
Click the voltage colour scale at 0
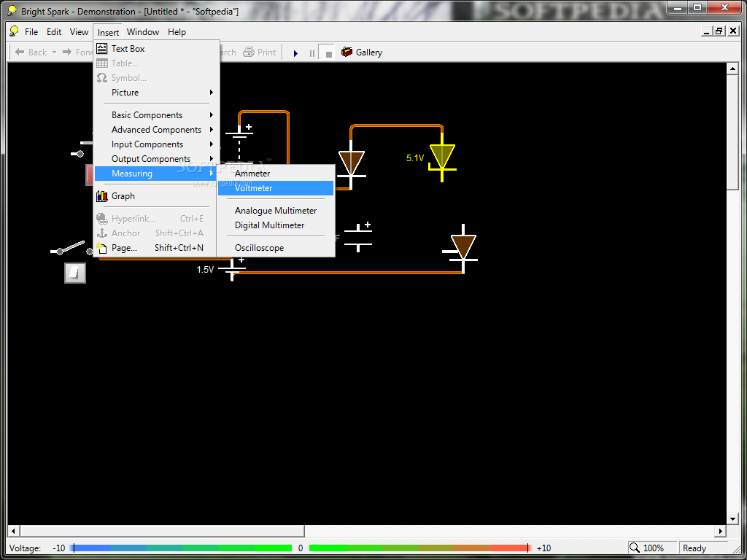click(x=301, y=548)
